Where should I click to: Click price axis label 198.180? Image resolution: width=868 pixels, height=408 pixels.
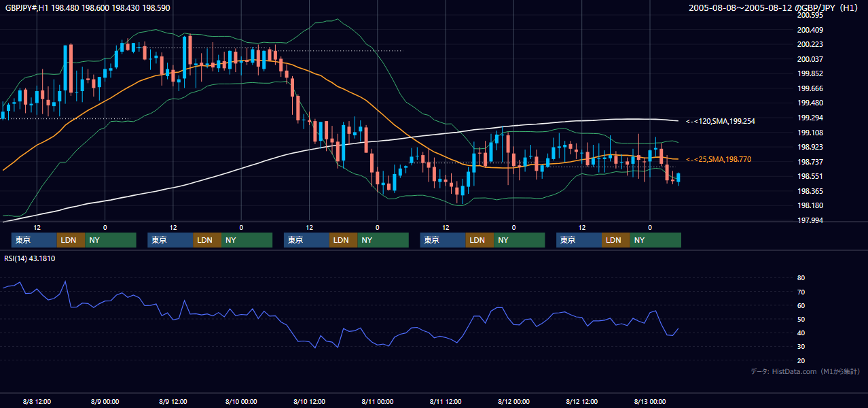810,205
